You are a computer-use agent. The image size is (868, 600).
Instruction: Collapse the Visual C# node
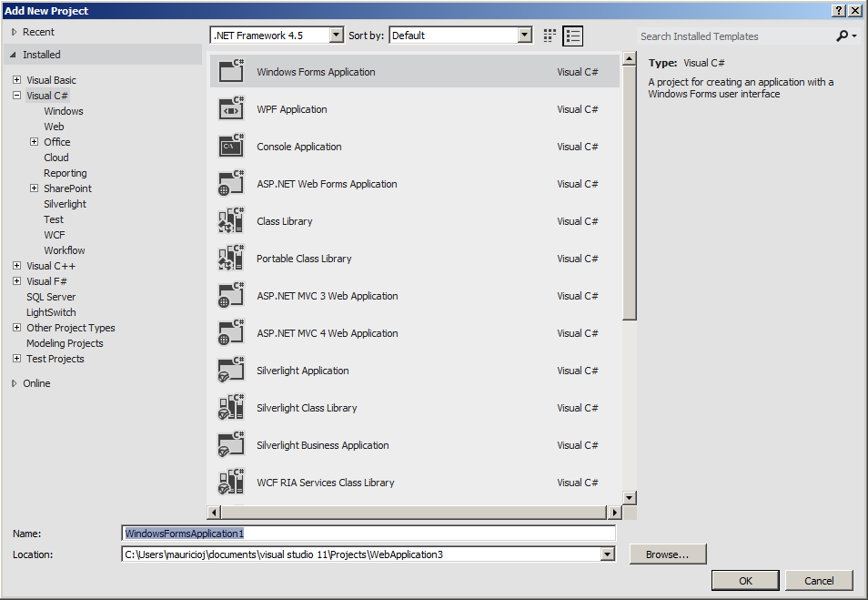tap(16, 96)
